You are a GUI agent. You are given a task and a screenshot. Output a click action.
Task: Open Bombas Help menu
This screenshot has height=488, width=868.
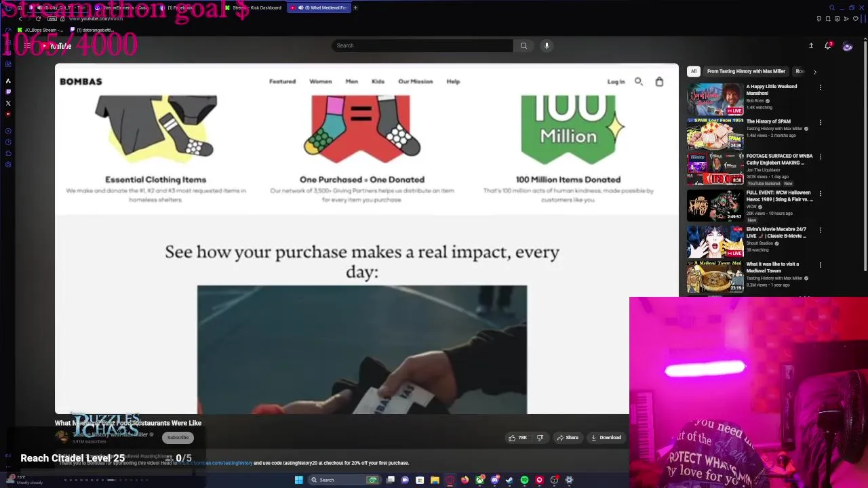(453, 81)
